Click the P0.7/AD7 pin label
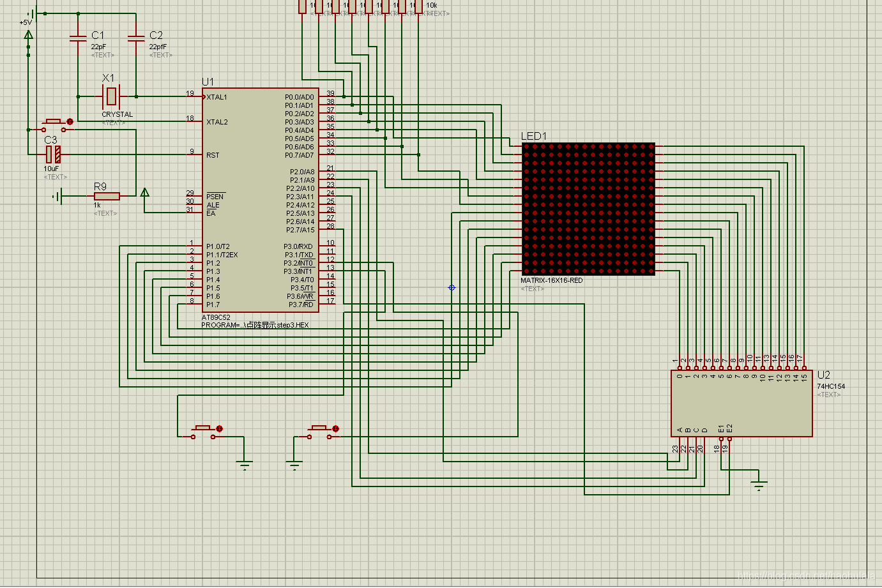Image resolution: width=882 pixels, height=588 pixels. tap(300, 155)
